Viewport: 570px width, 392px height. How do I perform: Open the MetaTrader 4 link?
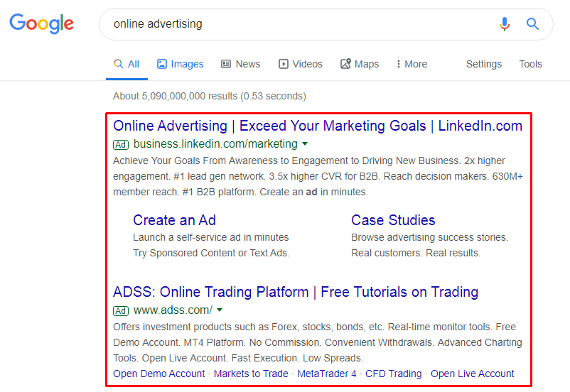(x=327, y=374)
